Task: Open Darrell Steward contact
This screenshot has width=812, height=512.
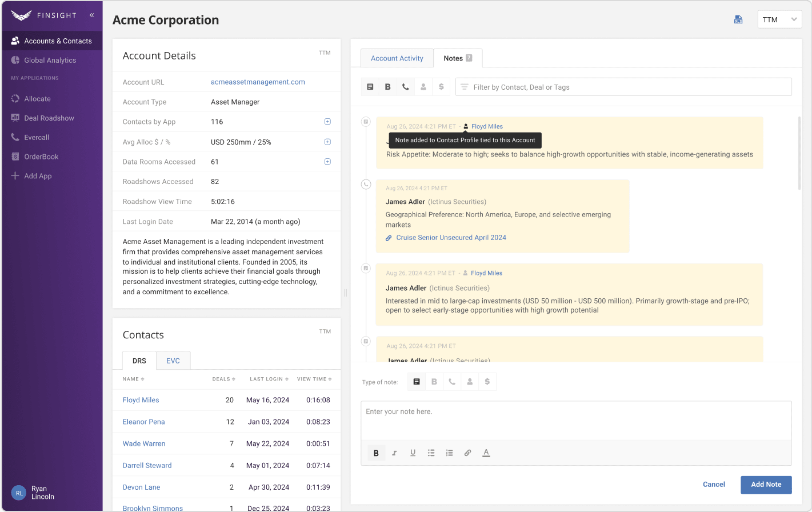Action: point(147,465)
